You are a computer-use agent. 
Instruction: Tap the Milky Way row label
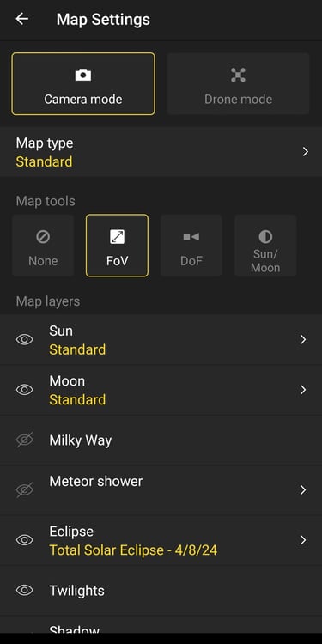tap(81, 440)
